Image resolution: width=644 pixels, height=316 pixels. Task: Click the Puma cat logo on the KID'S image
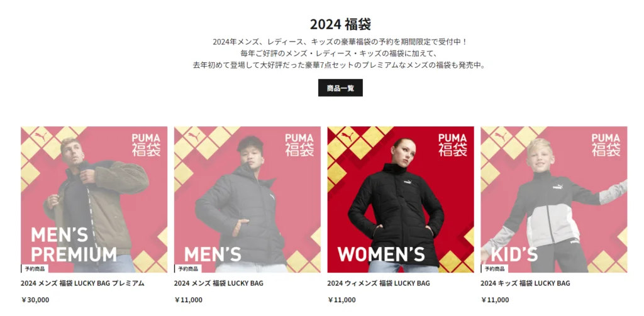click(500, 137)
